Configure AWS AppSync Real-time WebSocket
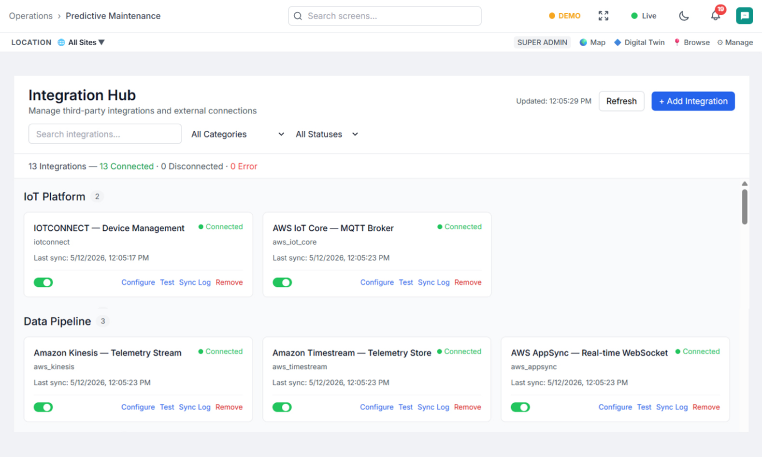 pyautogui.click(x=615, y=407)
